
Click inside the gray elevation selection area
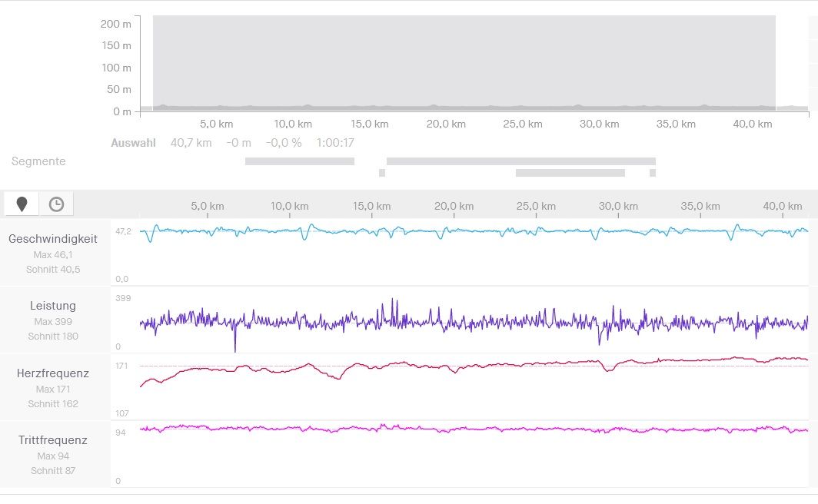point(461,61)
